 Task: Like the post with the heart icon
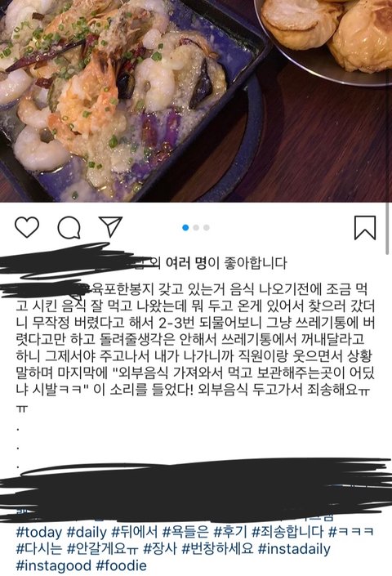(27, 227)
